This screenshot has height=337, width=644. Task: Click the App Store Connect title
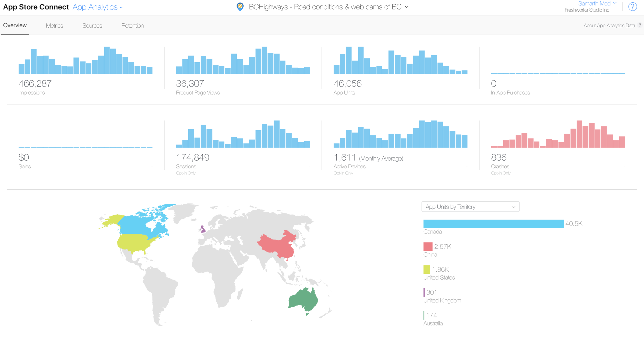(36, 7)
